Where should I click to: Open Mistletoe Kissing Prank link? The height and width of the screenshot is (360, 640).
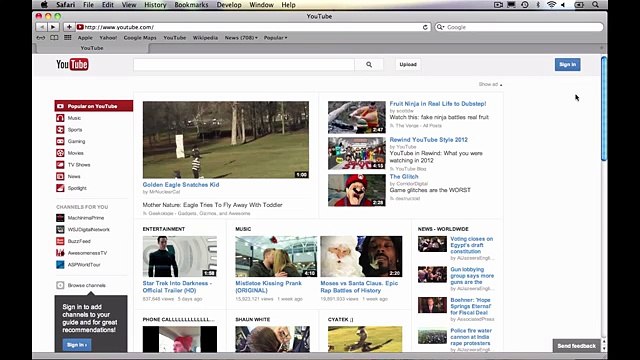pos(268,287)
